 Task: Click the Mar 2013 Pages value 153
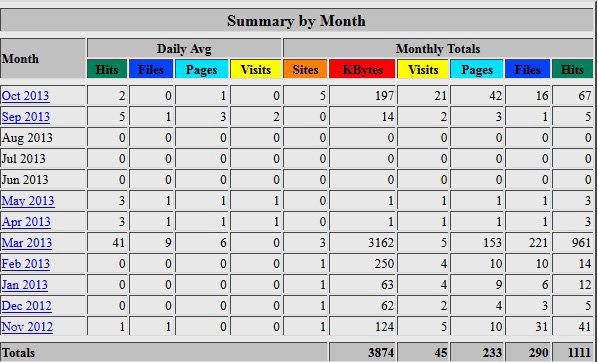[x=492, y=243]
